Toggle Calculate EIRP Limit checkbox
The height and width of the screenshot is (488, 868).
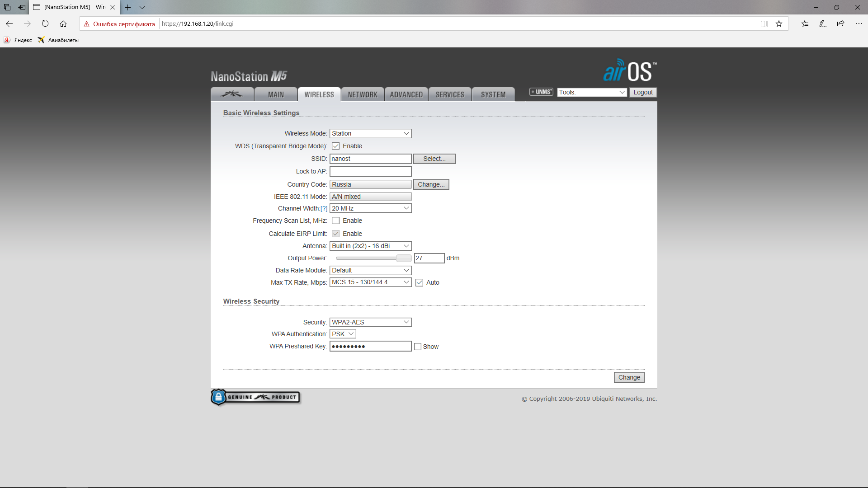pyautogui.click(x=335, y=234)
